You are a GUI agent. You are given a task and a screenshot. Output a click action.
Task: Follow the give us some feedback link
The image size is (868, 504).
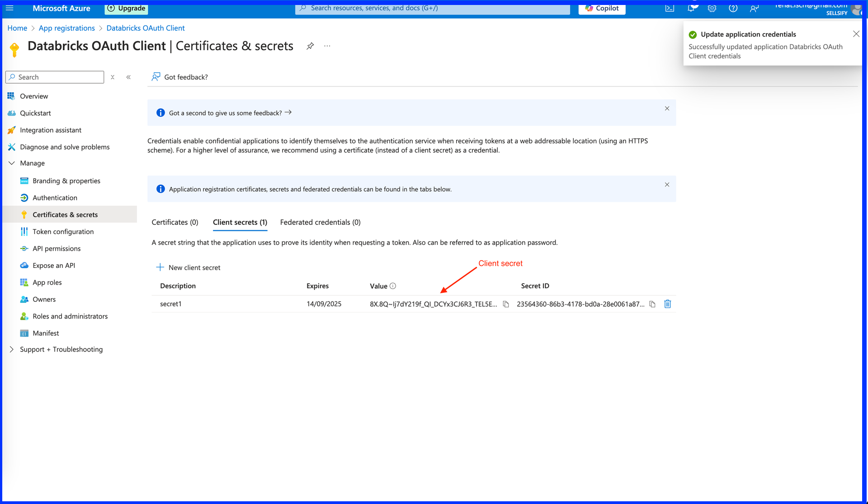coord(230,113)
